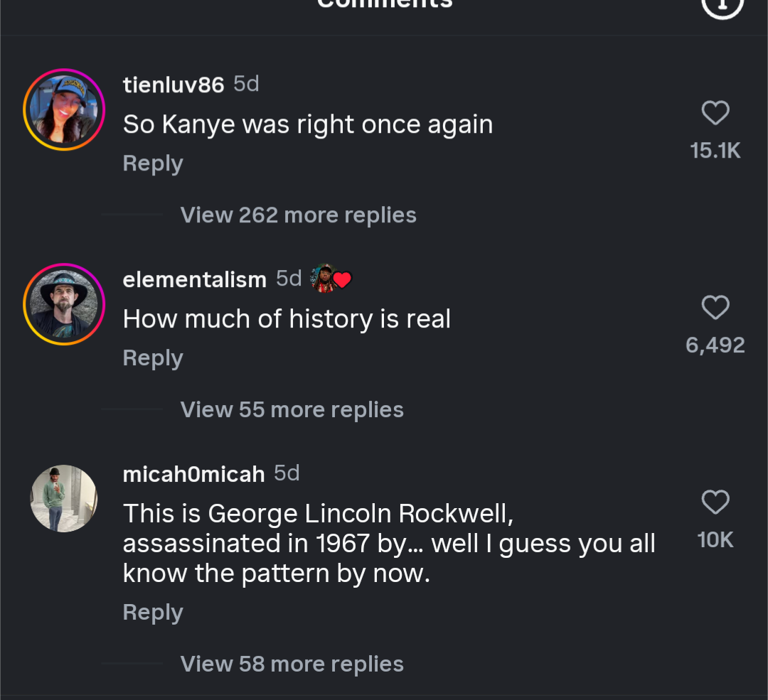Open tienluv86's profile picture

click(64, 109)
